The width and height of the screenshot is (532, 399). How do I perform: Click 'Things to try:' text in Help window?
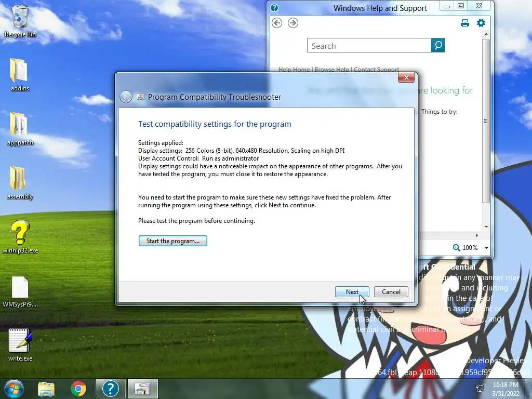tap(440, 112)
